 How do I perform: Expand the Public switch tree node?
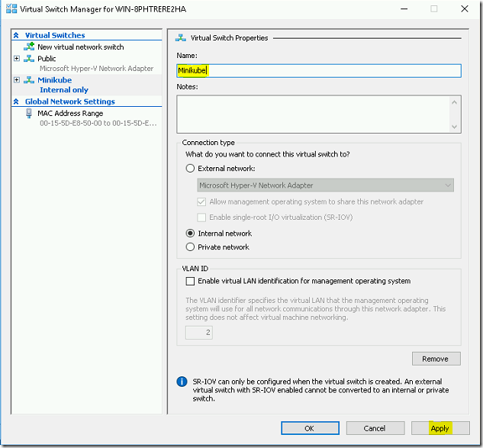(17, 58)
